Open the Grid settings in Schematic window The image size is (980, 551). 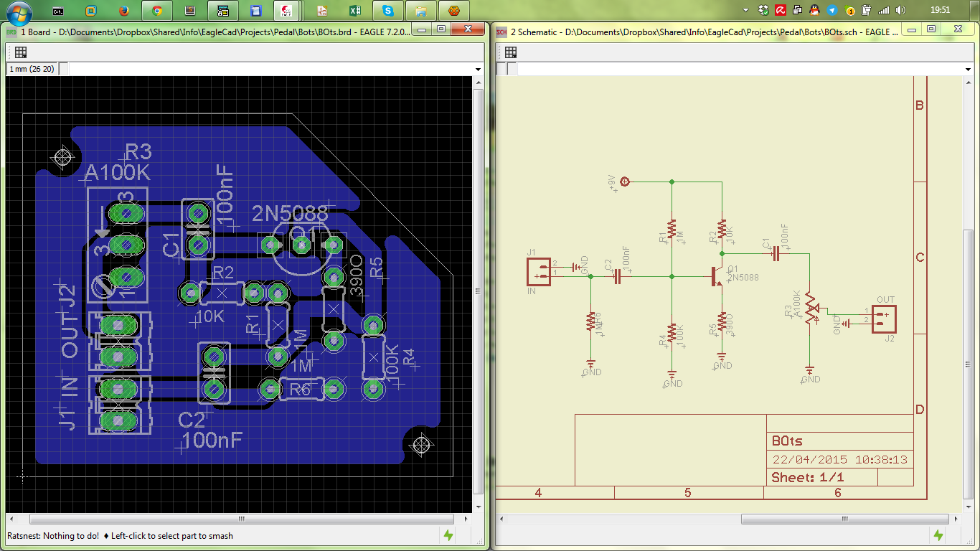(x=511, y=52)
